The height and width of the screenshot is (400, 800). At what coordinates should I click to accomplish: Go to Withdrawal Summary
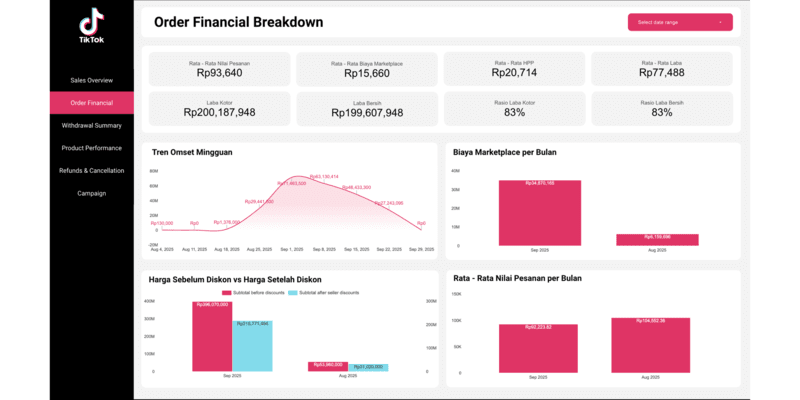[91, 125]
